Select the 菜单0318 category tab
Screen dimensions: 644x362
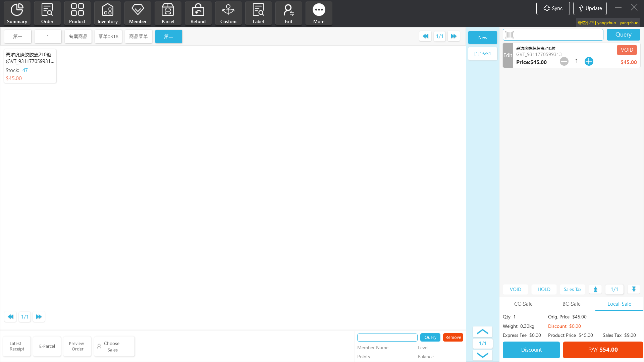(x=108, y=37)
